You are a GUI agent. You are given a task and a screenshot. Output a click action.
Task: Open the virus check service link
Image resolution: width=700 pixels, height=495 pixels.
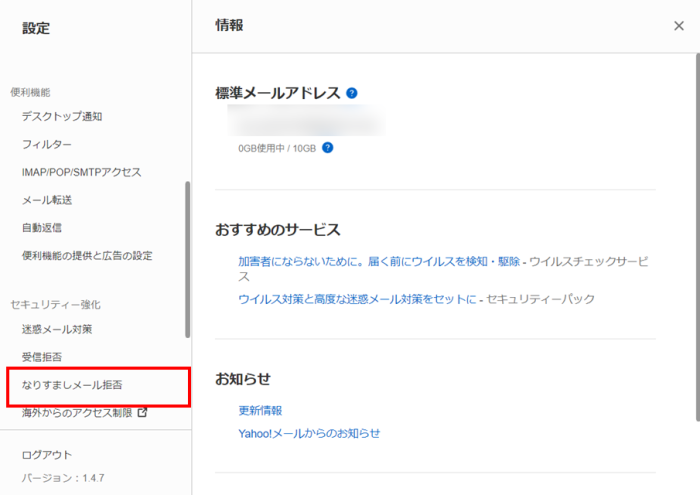point(379,261)
